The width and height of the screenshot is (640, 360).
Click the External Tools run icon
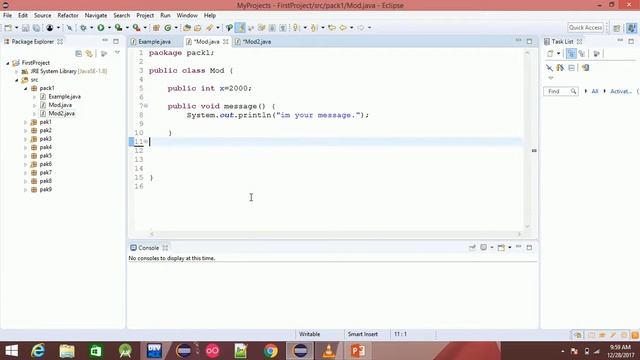(136, 28)
